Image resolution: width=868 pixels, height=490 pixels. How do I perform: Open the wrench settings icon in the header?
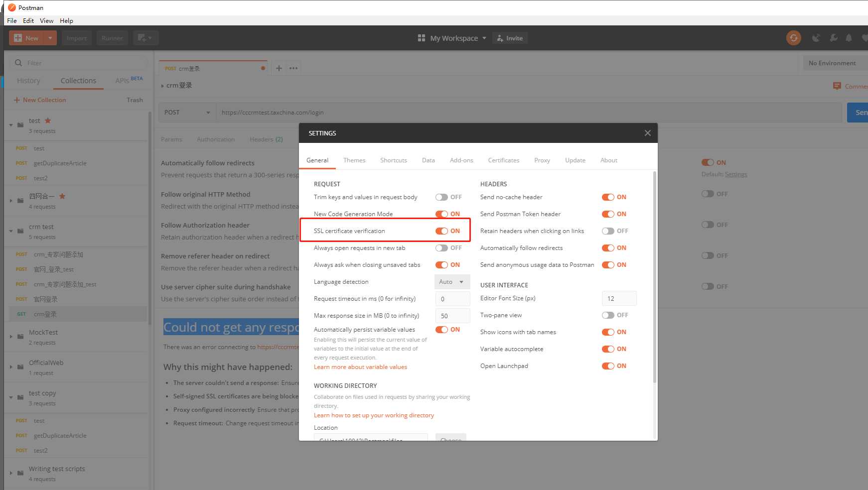(x=833, y=38)
